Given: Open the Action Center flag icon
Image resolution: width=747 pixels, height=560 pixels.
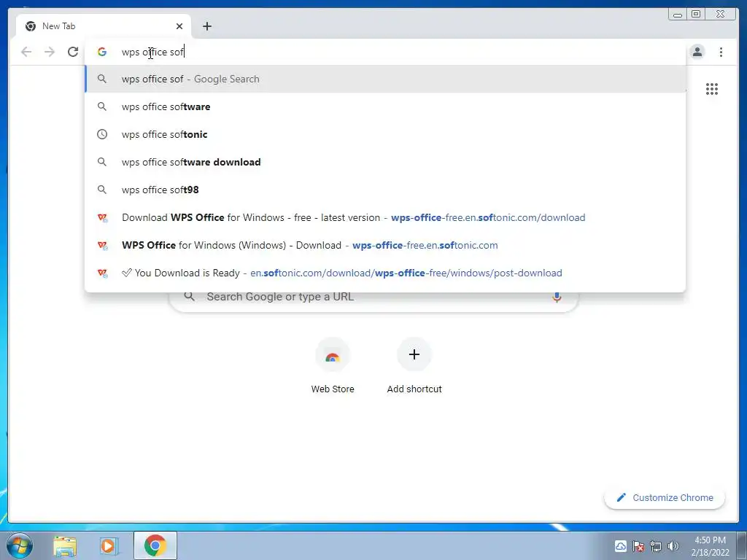Looking at the screenshot, I should [x=638, y=546].
